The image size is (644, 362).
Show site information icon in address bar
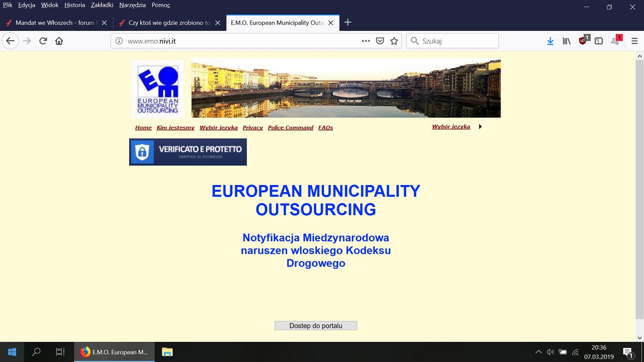tap(119, 41)
